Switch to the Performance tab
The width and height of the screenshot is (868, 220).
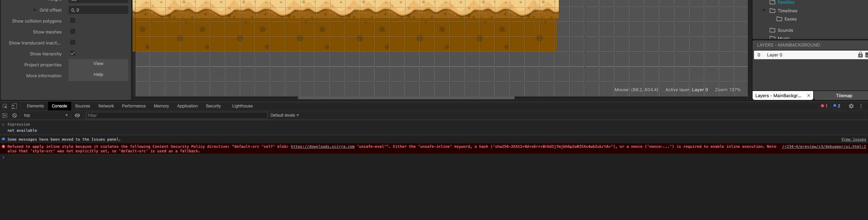(134, 106)
